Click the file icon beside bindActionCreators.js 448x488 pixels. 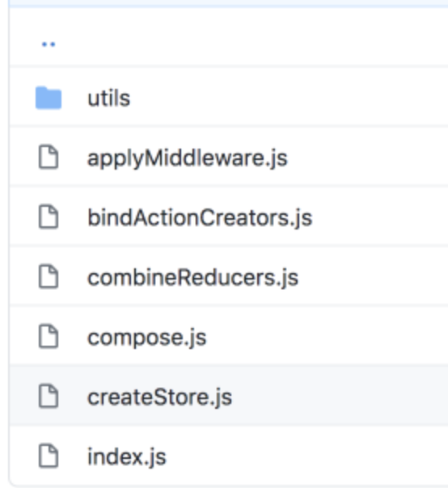point(49,217)
